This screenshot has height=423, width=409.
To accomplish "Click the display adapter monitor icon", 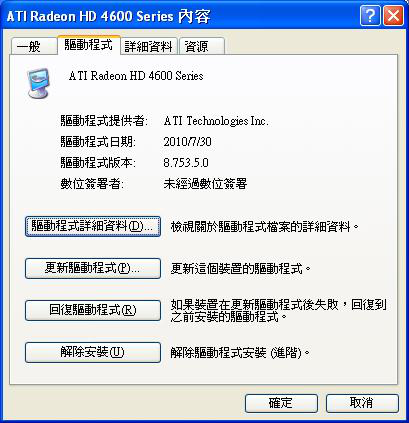I will (x=38, y=83).
